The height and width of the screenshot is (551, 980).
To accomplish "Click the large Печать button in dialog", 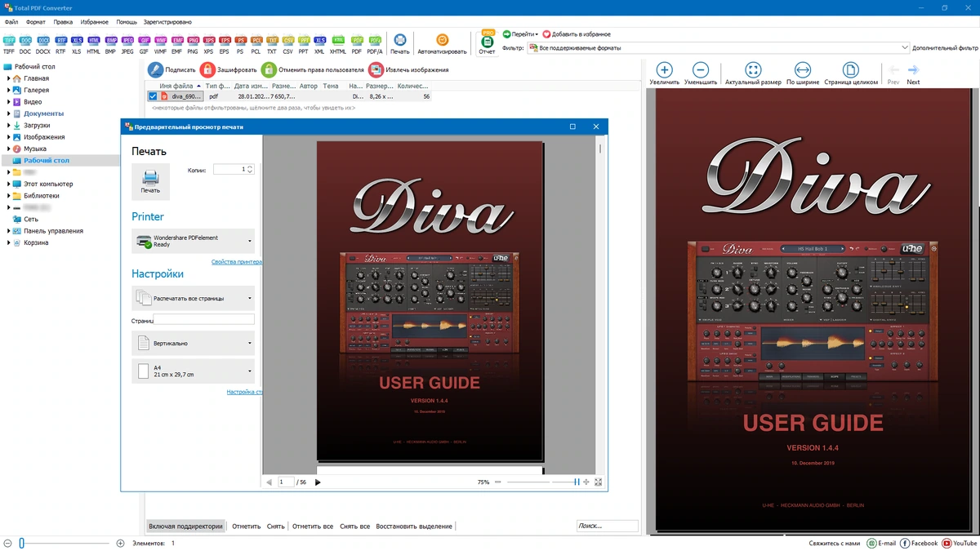I will [150, 181].
